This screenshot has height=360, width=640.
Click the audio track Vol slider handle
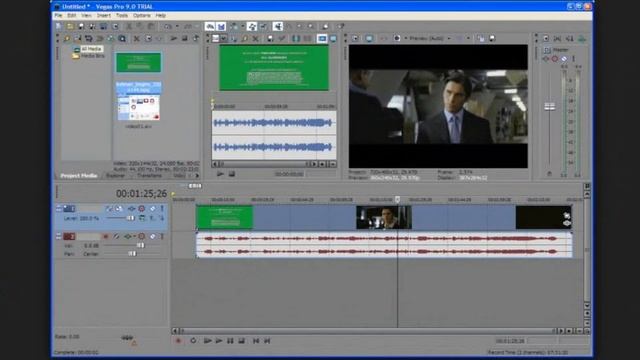[x=140, y=245]
